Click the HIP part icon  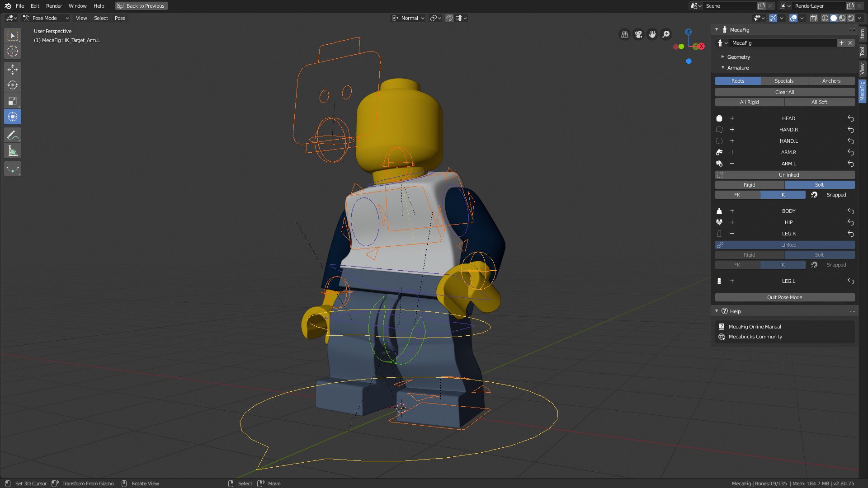point(719,222)
